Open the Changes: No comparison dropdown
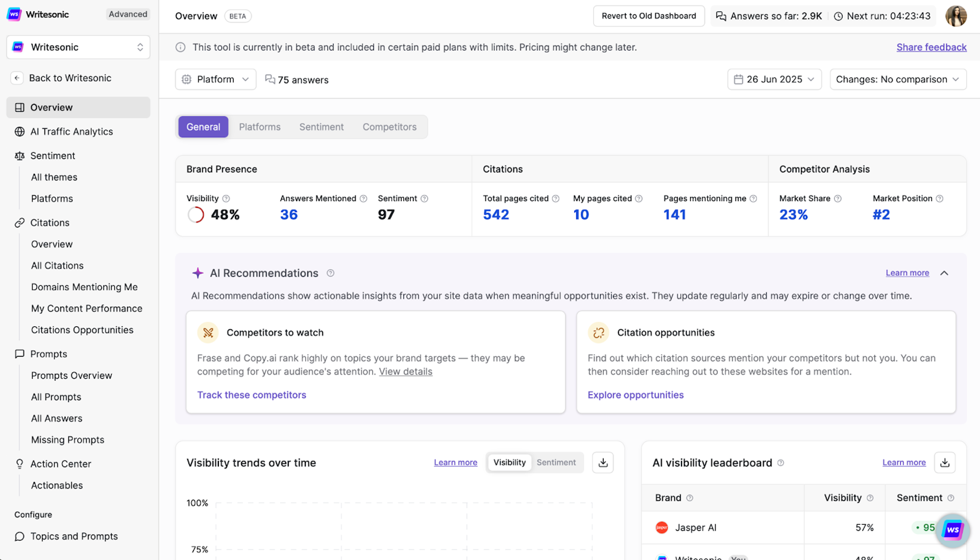The width and height of the screenshot is (980, 560). pyautogui.click(x=898, y=80)
